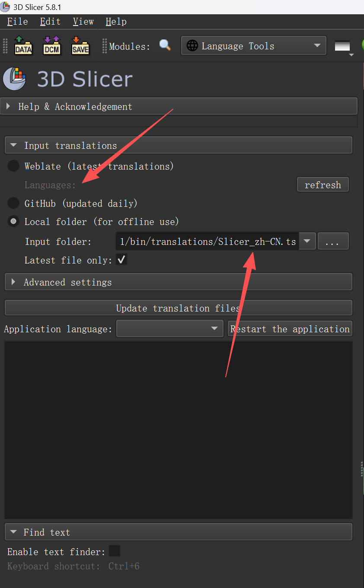Enable the text finder checkbox
The height and width of the screenshot is (588, 364).
pos(115,551)
